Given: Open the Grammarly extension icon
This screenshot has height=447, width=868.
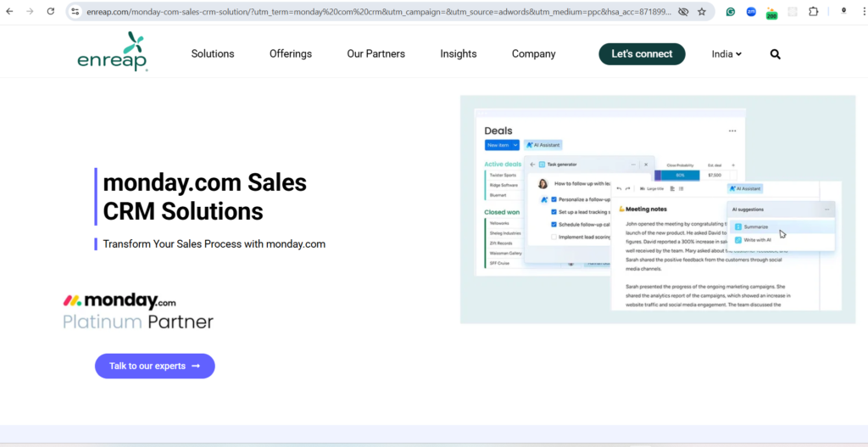Looking at the screenshot, I should 731,12.
